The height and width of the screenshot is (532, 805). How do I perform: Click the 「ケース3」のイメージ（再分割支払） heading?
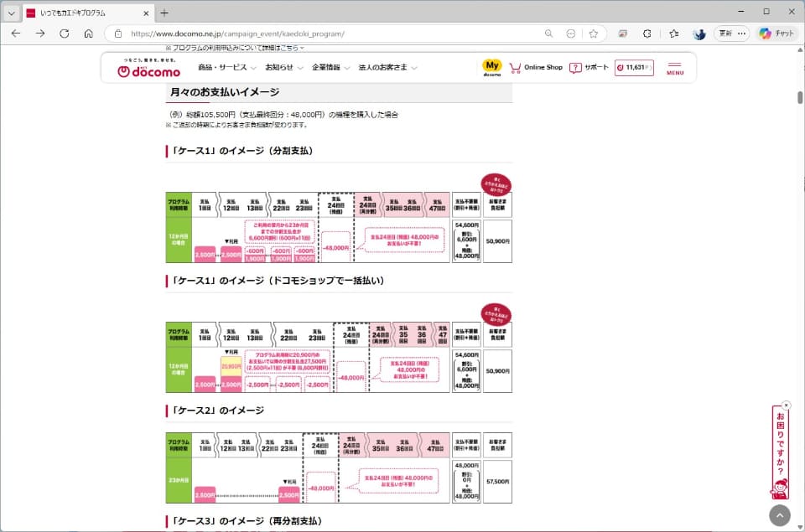(247, 521)
